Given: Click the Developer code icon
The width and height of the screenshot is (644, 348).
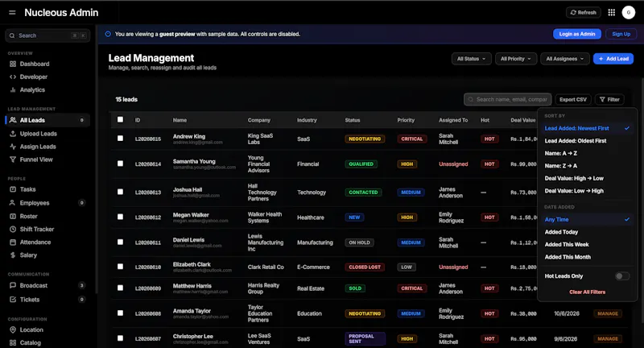Looking at the screenshot, I should (x=13, y=77).
